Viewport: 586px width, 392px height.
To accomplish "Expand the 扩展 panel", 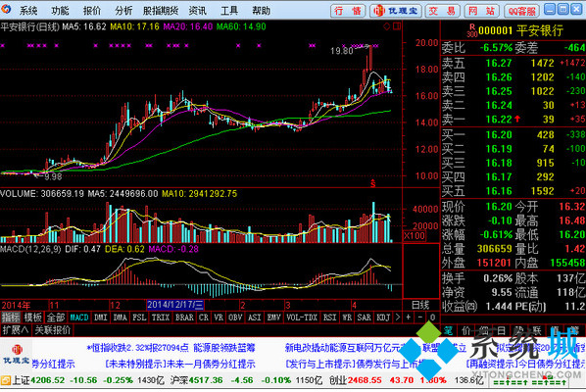I will pyautogui.click(x=16, y=330).
